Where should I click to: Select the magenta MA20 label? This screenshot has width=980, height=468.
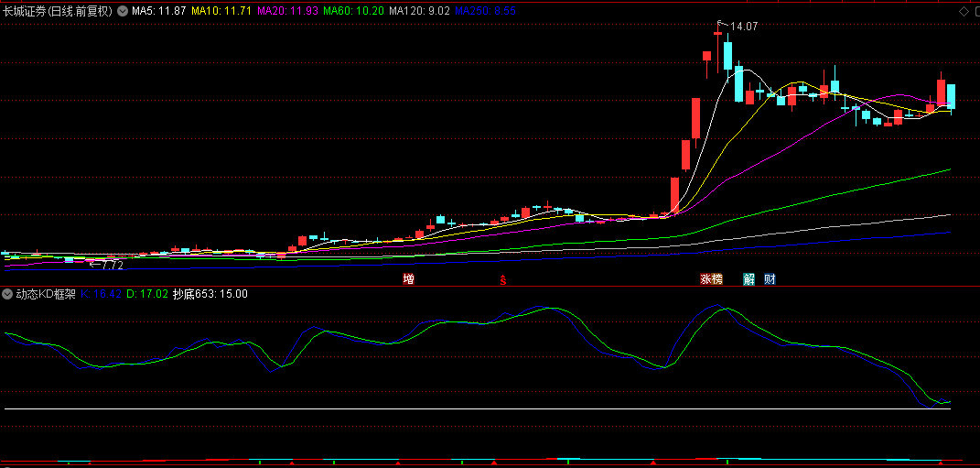click(287, 11)
